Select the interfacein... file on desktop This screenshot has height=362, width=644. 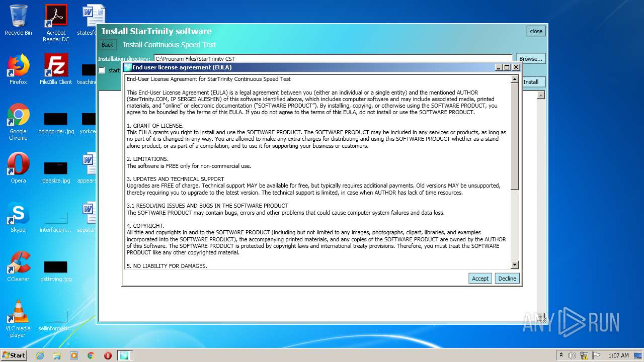point(56,222)
